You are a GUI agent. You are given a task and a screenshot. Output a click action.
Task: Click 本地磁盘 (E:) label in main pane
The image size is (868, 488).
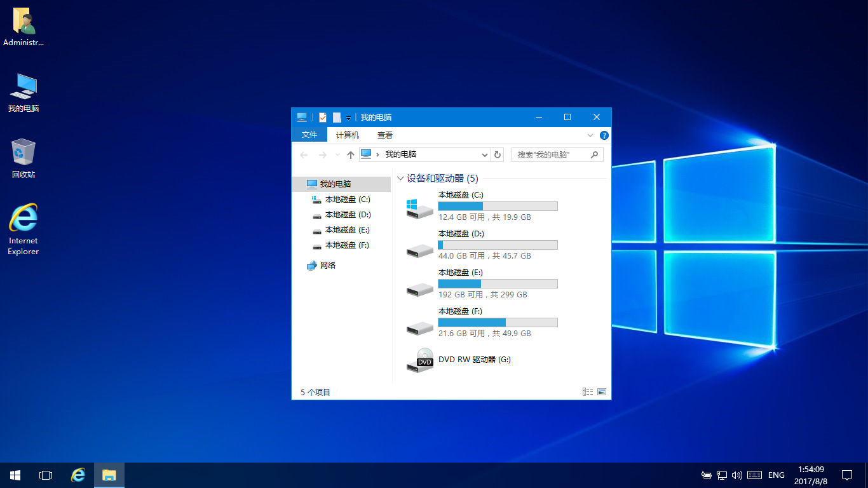[x=461, y=273]
